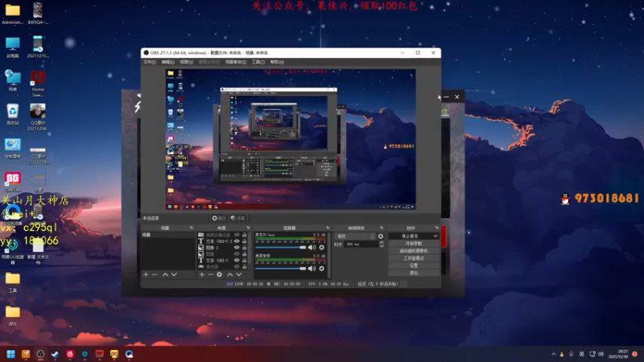Add a new source with the plus icon
This screenshot has width=644, height=362.
pos(202,274)
